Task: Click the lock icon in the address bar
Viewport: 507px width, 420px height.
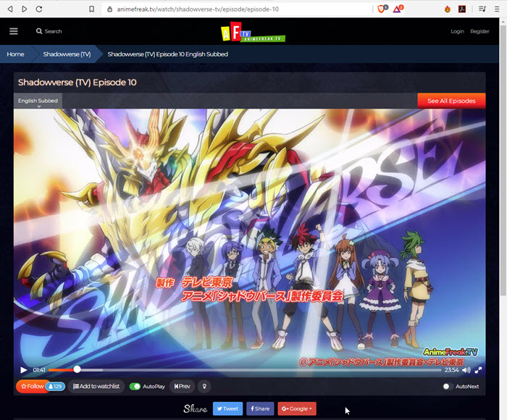Action: pos(109,9)
